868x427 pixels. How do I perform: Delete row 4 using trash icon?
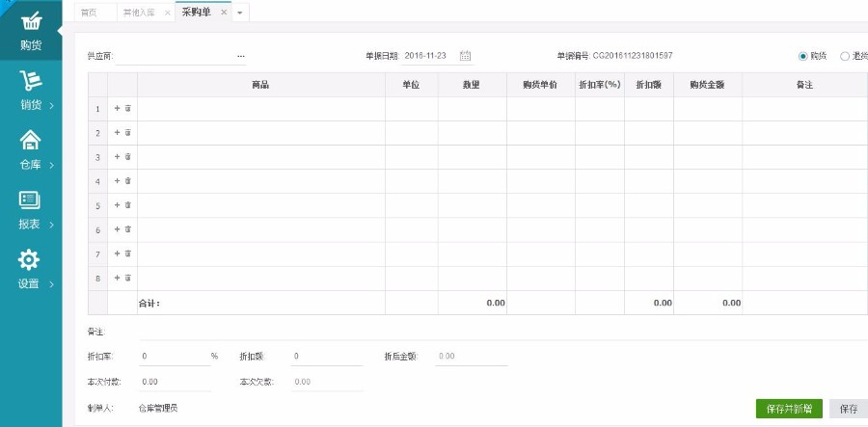point(128,181)
